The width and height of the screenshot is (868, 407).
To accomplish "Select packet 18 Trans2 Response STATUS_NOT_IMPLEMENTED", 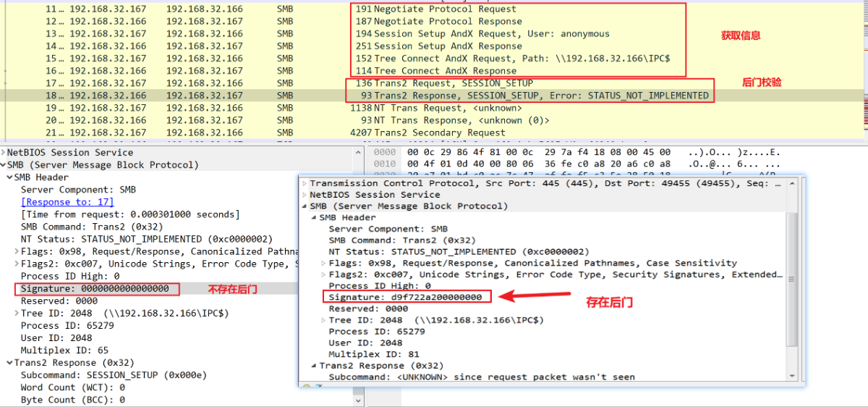I will pos(434,96).
